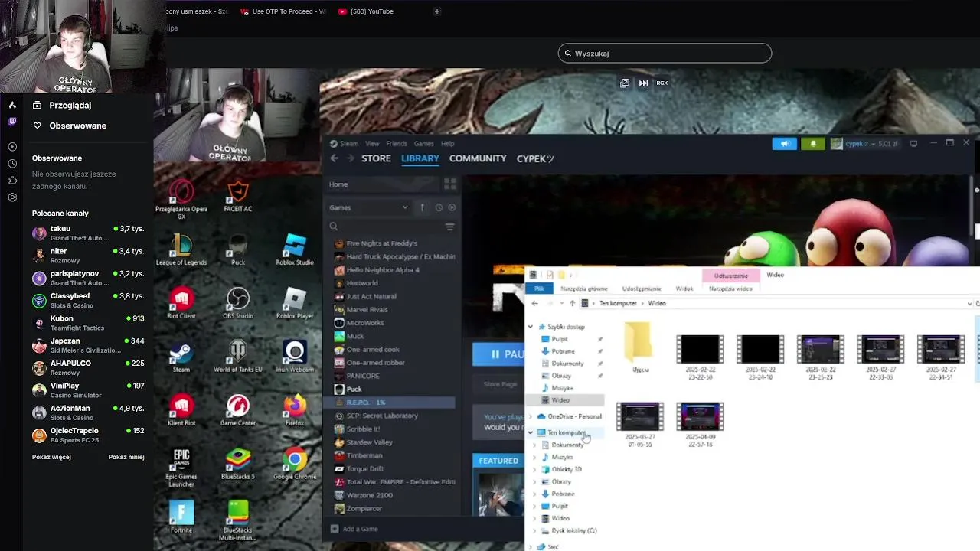Open Steam Friends menu

pyautogui.click(x=397, y=143)
